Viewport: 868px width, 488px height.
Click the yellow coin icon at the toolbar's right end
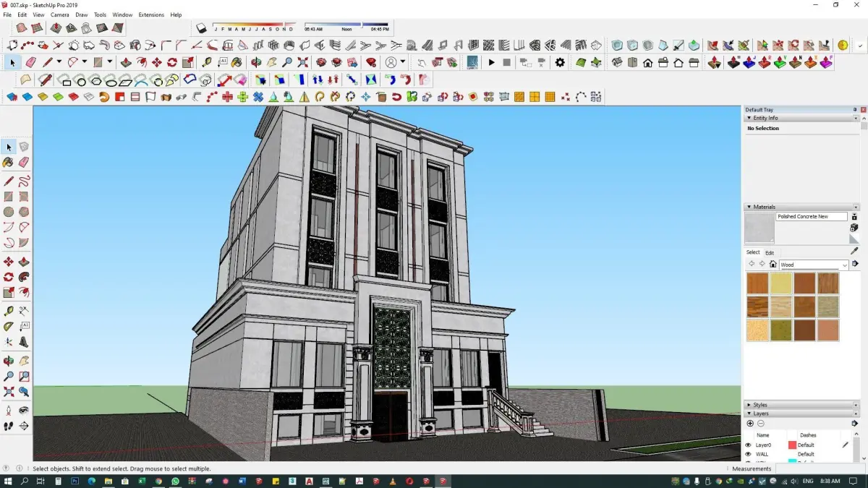843,46
